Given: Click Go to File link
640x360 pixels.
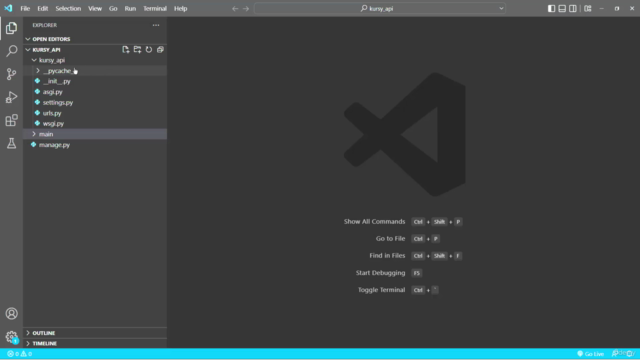Looking at the screenshot, I should pos(390,239).
